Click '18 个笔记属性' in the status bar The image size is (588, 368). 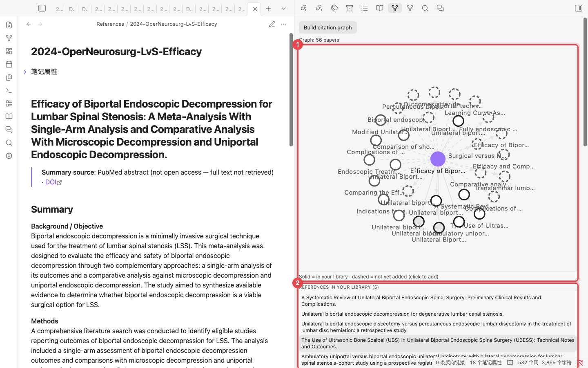pos(486,363)
